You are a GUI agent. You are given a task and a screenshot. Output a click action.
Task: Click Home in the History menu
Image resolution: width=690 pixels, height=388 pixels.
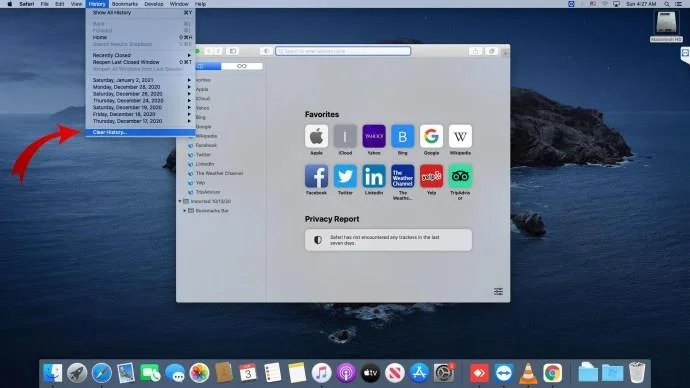[x=140, y=37]
